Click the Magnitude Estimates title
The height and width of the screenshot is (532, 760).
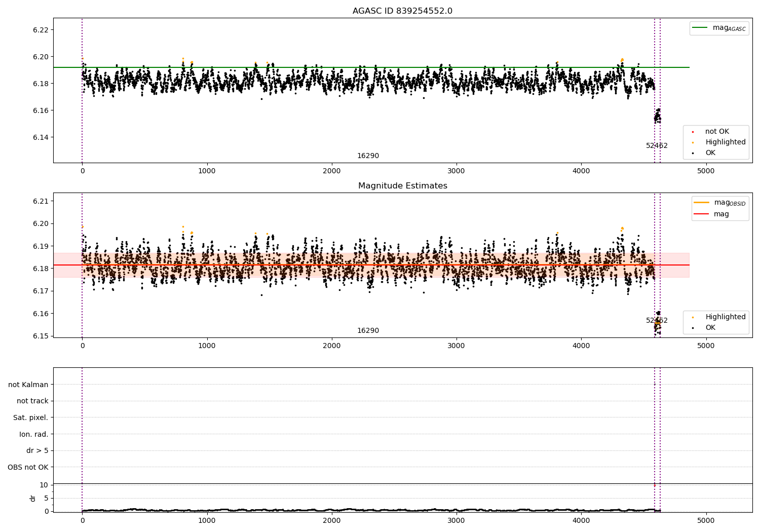403,186
